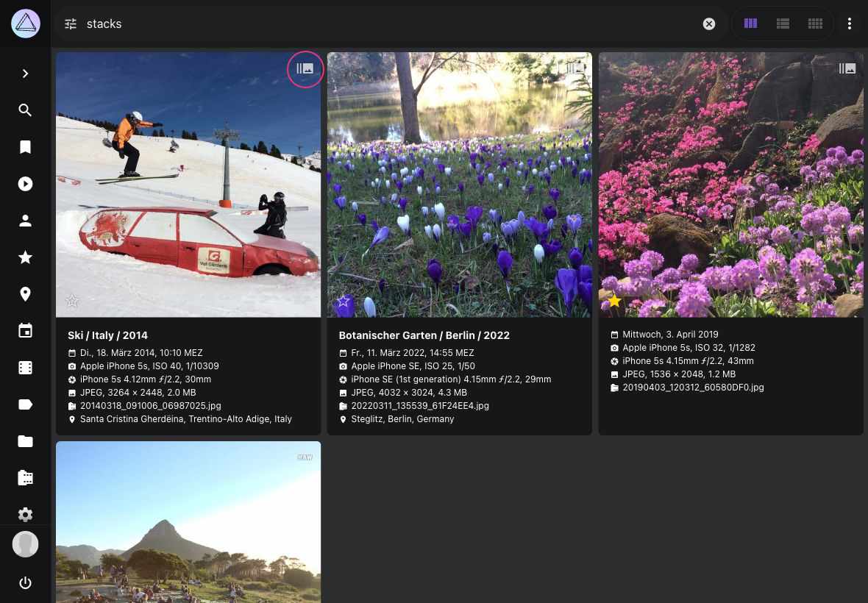Click Apple iPhone SE, ISO 25 info

[413, 366]
